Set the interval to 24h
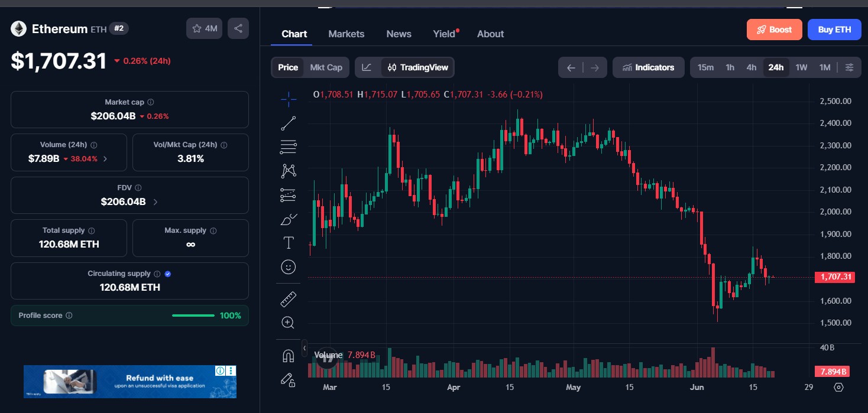This screenshot has height=413, width=868. [x=776, y=67]
